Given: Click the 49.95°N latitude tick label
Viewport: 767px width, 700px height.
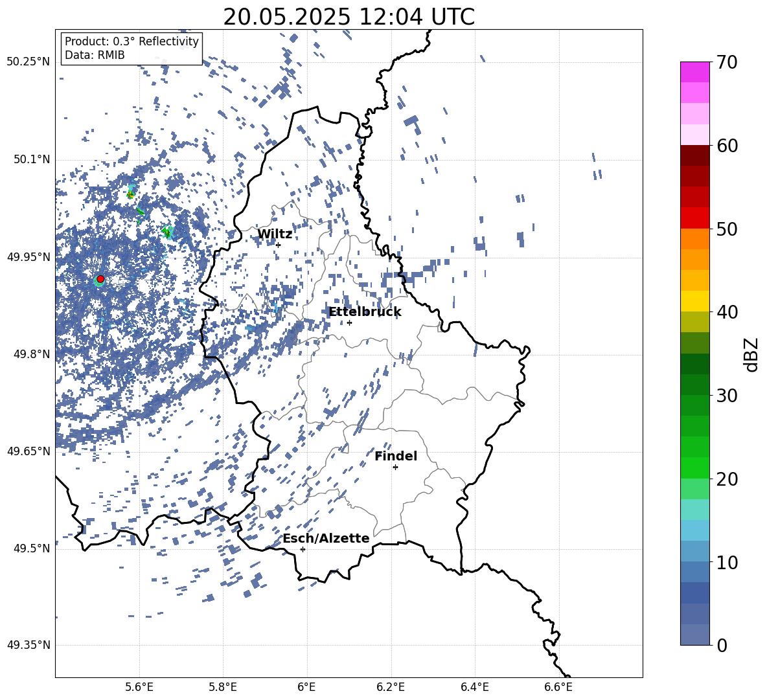Looking at the screenshot, I should pos(29,256).
